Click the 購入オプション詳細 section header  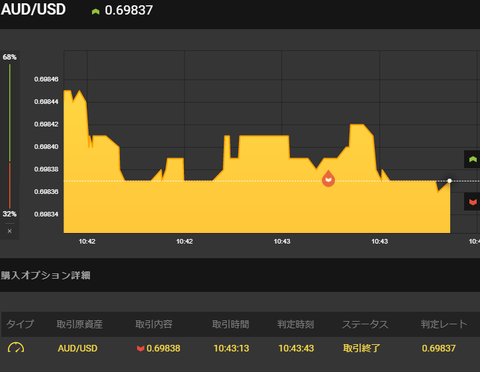click(x=45, y=275)
